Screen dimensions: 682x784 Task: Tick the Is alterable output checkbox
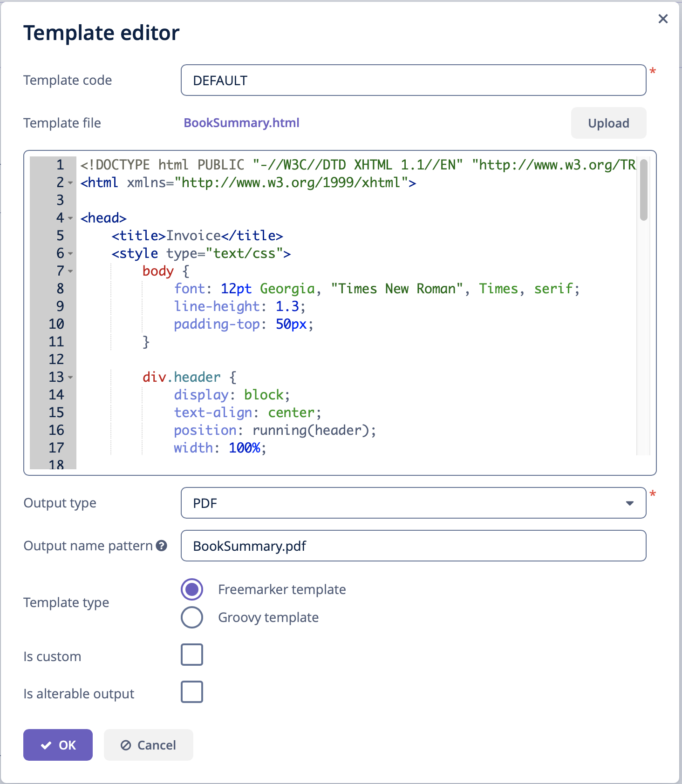coord(192,692)
